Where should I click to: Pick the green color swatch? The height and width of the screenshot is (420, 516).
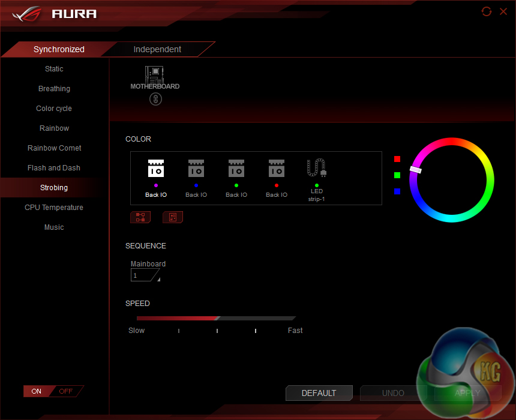click(x=397, y=175)
